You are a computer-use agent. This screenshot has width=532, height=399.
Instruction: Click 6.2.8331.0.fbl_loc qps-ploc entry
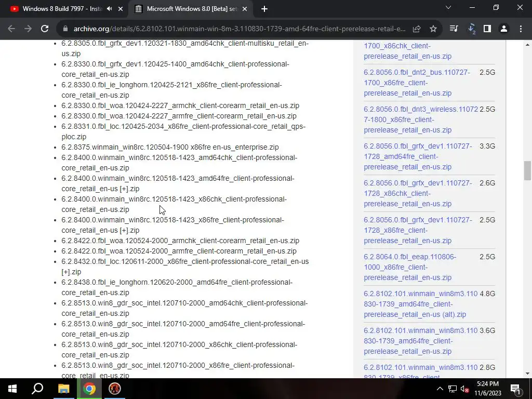click(x=183, y=131)
